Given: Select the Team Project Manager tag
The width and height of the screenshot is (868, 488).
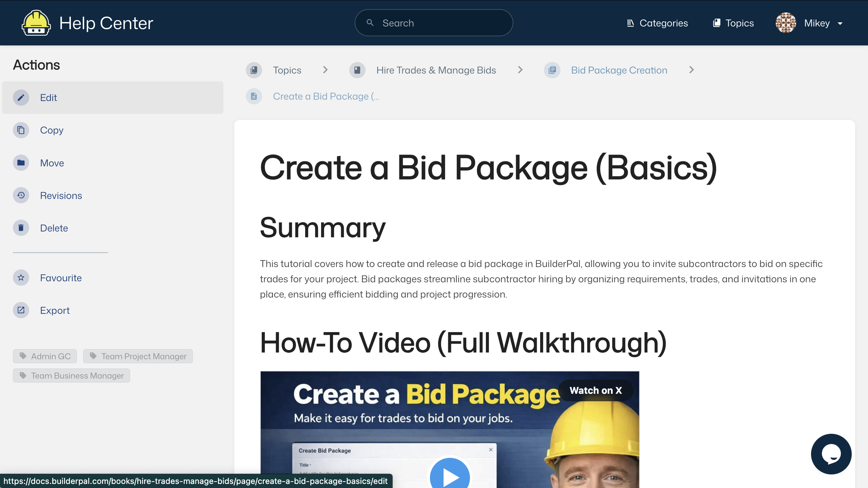Looking at the screenshot, I should coord(138,356).
